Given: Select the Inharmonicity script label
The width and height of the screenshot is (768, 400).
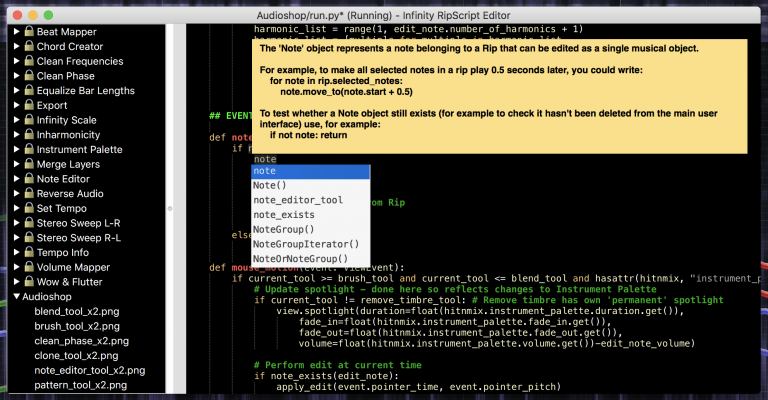Looking at the screenshot, I should pyautogui.click(x=68, y=135).
